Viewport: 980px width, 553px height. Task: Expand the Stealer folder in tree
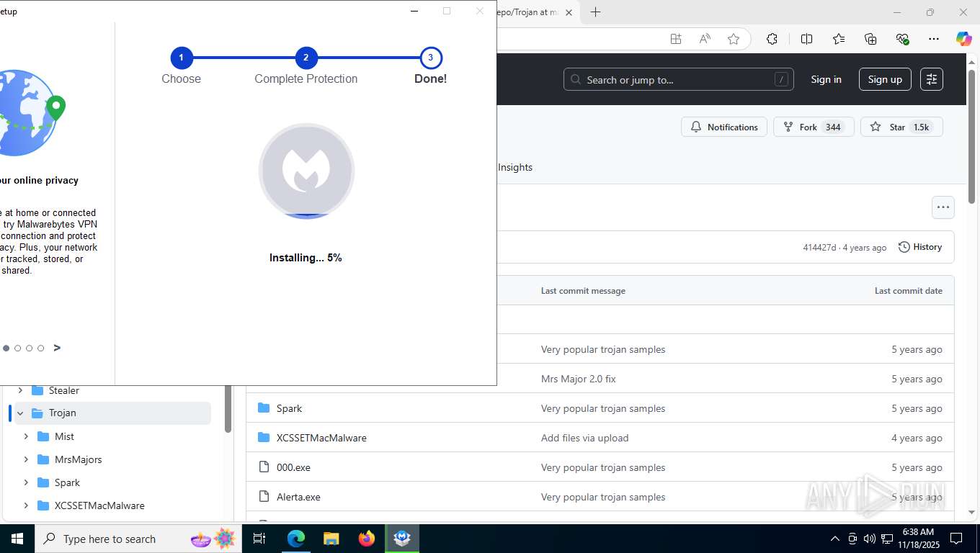[x=20, y=390]
